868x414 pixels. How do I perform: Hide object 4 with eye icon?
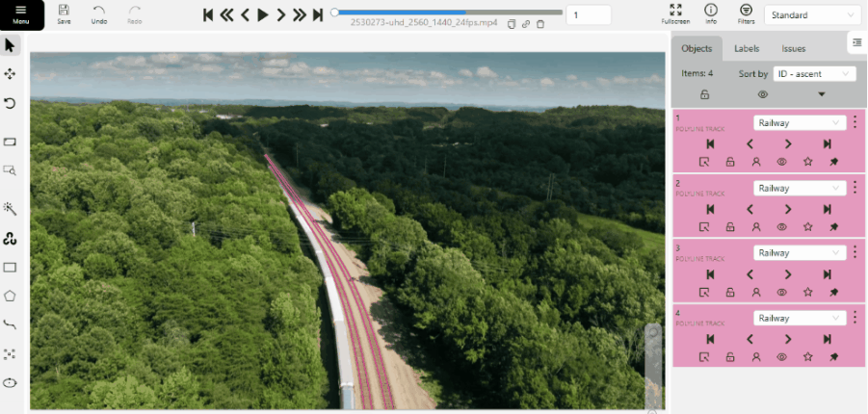(x=781, y=357)
